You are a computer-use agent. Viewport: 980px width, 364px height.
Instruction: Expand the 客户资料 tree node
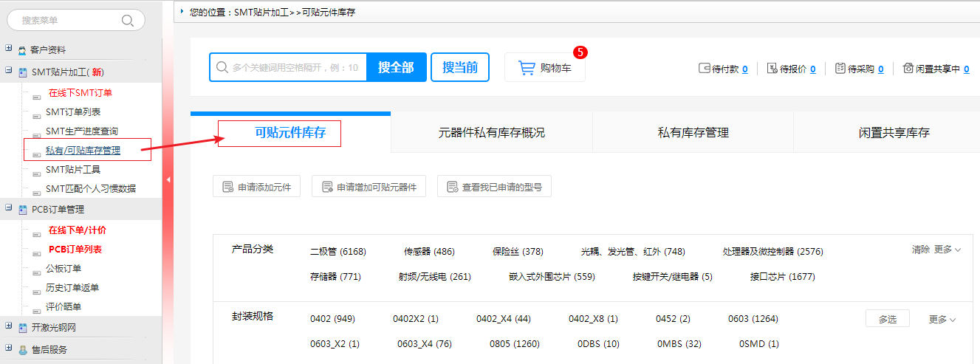click(x=8, y=49)
